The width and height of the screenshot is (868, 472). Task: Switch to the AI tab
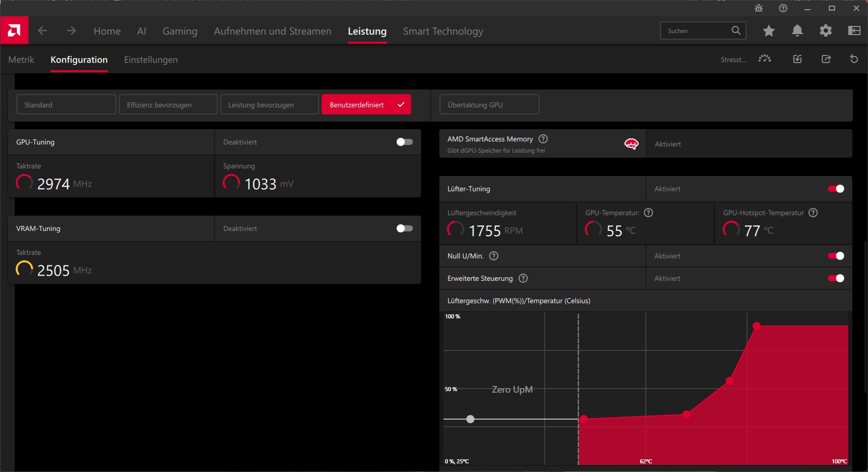142,31
